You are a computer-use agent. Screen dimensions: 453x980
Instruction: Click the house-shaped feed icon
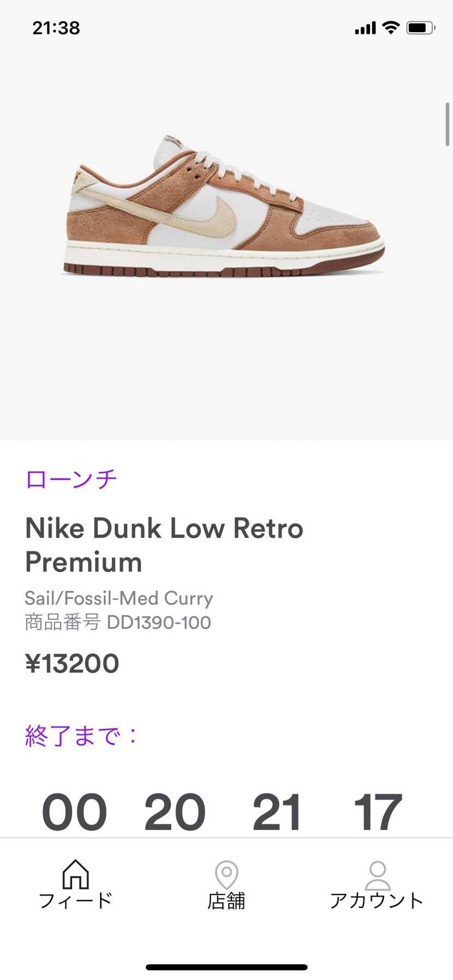(x=76, y=873)
